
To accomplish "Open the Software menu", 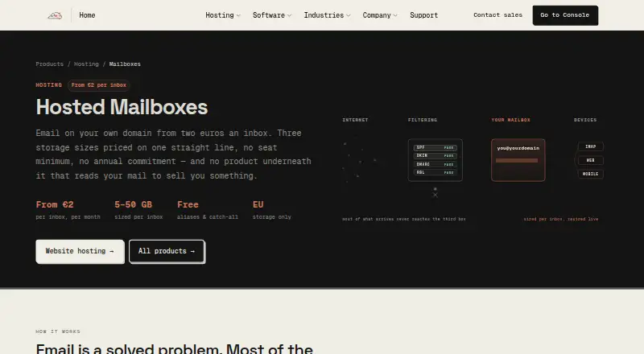I will tap(272, 15).
